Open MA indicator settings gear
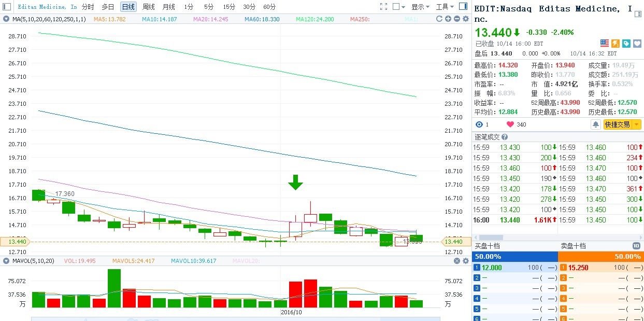This screenshot has width=644, height=321. tap(465, 19)
